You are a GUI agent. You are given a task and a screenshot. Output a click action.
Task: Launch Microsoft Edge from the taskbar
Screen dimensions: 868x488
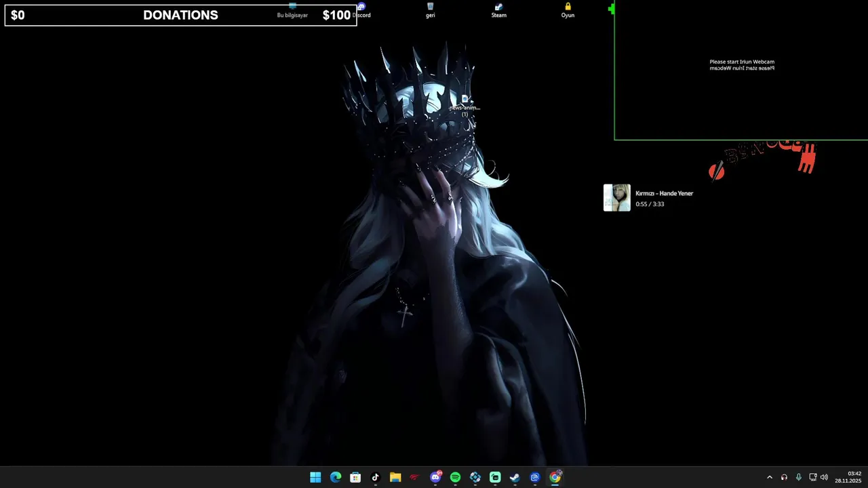pyautogui.click(x=336, y=477)
